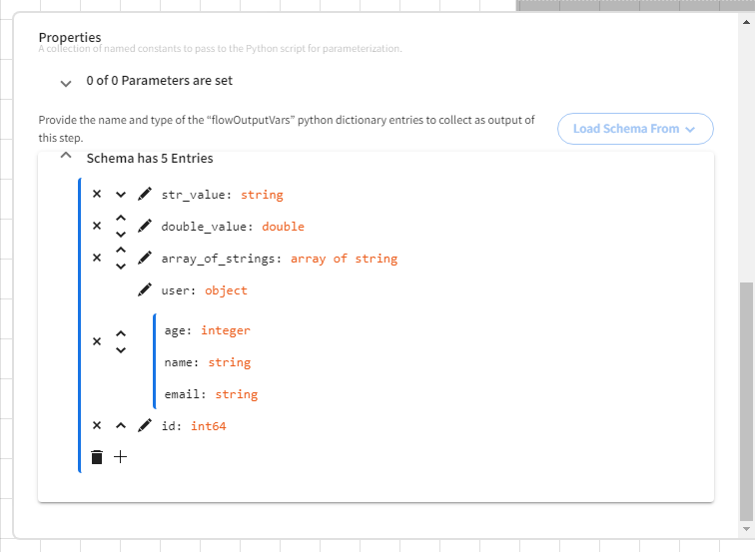The height and width of the screenshot is (552, 756).
Task: Move array_of_strings entry down
Action: click(x=121, y=267)
